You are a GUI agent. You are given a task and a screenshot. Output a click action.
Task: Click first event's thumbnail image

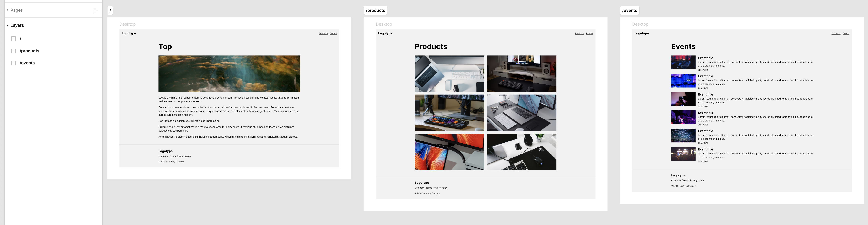tap(683, 62)
